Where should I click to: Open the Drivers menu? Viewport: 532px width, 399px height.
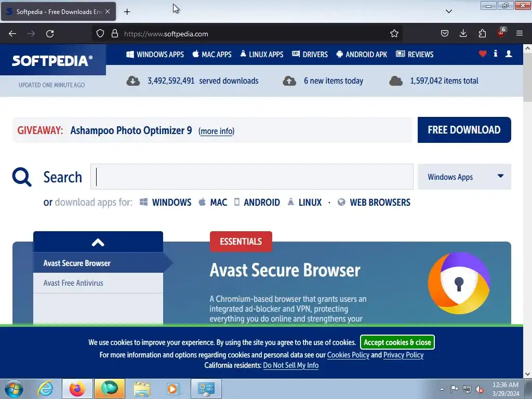310,54
